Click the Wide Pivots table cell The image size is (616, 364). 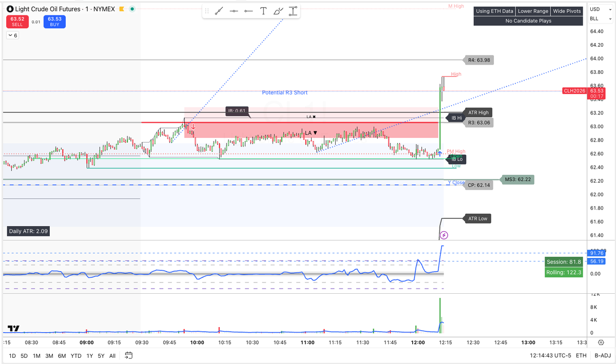(x=567, y=11)
